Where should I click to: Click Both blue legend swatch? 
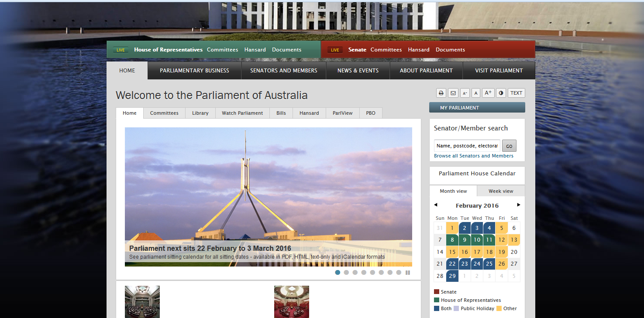437,308
